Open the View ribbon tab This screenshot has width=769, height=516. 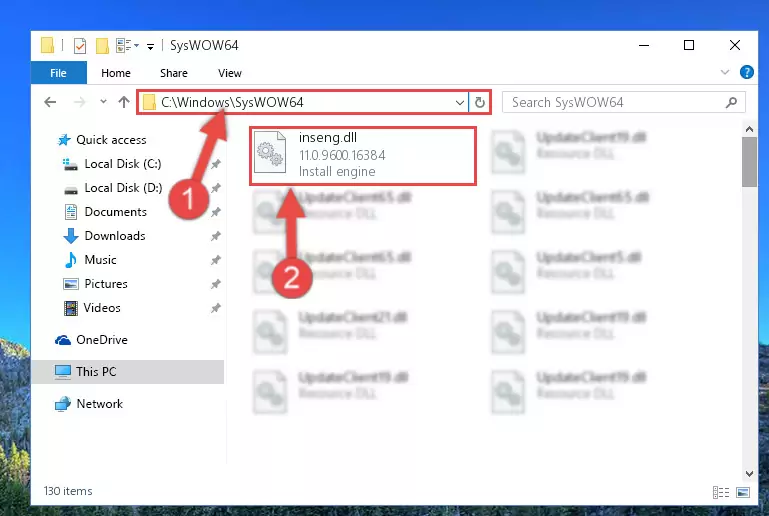[230, 73]
